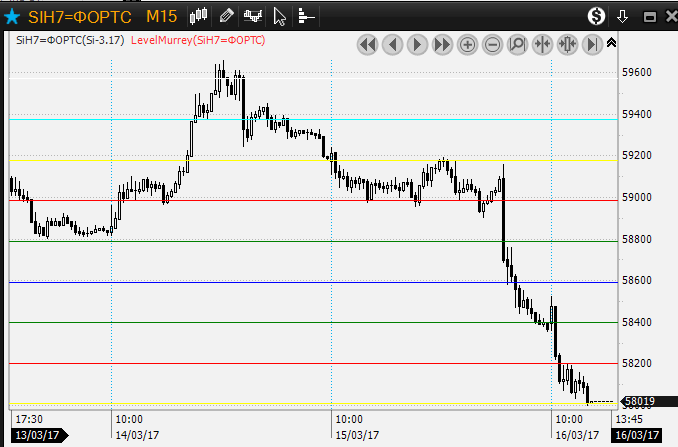
Task: Click the down arrow detach icon
Action: (622, 16)
